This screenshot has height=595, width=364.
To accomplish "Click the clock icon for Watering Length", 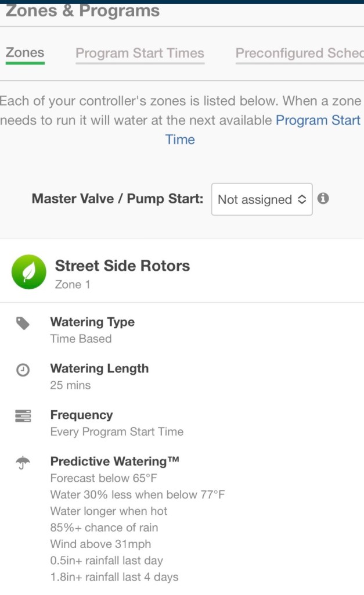I will tap(23, 370).
